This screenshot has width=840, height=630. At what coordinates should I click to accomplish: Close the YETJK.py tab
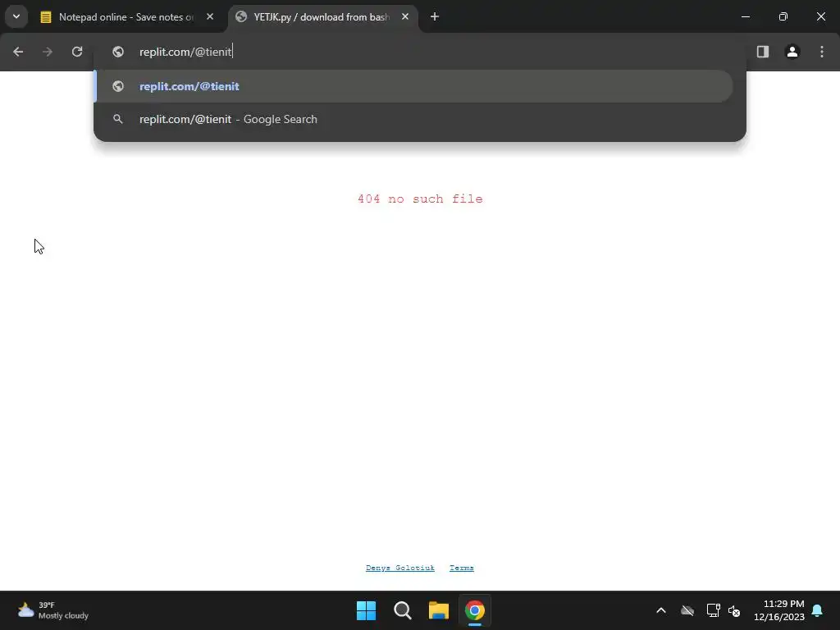point(405,16)
